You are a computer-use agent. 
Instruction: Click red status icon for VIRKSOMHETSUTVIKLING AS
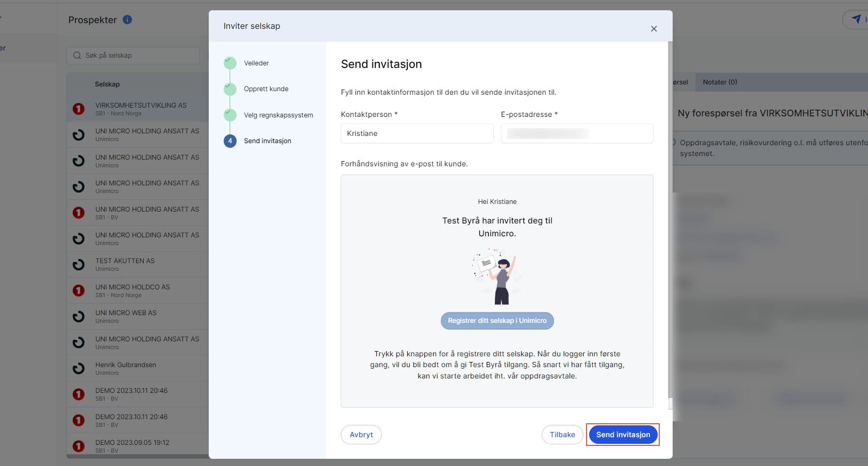coord(78,109)
